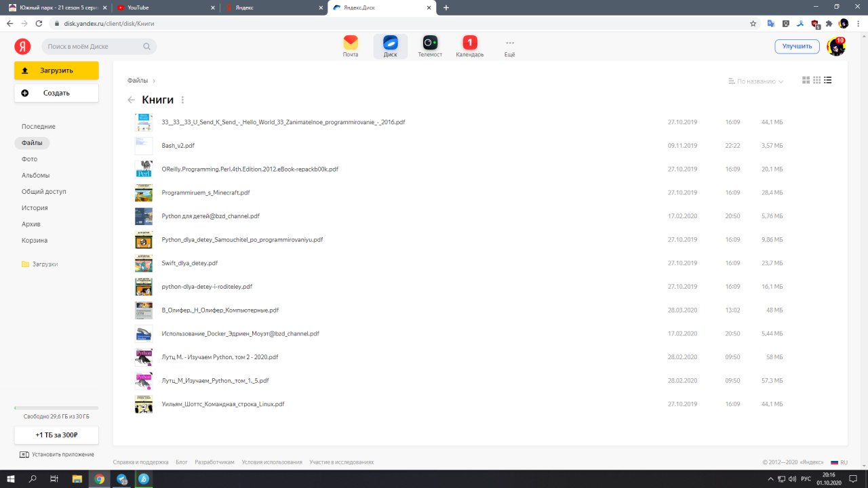Switch to small tiles view
The height and width of the screenshot is (488, 868).
click(x=817, y=80)
